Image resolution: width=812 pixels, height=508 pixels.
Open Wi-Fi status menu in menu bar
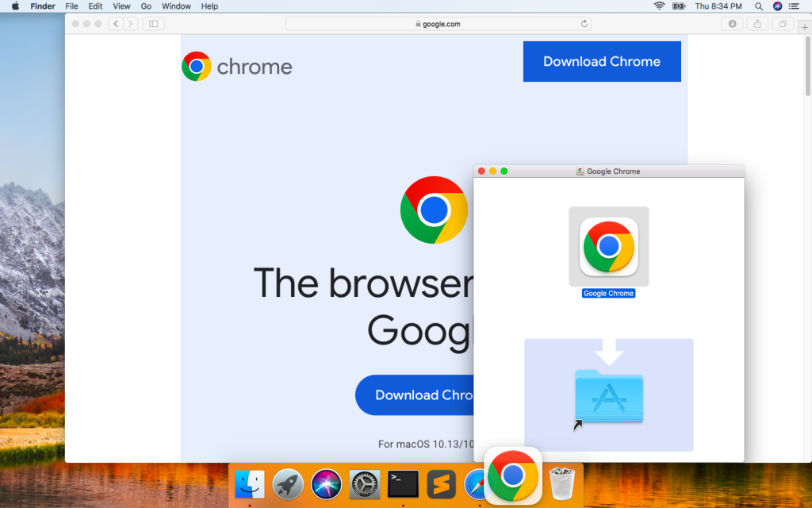[659, 6]
